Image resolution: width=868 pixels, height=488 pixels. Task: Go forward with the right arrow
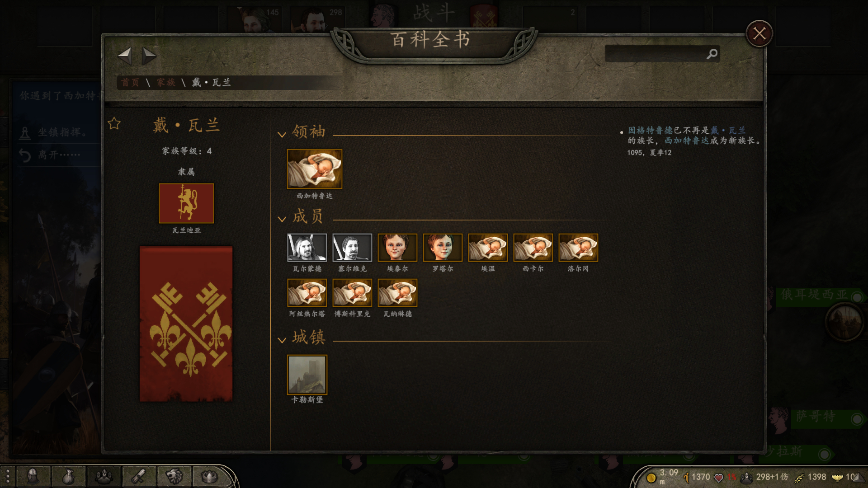149,56
